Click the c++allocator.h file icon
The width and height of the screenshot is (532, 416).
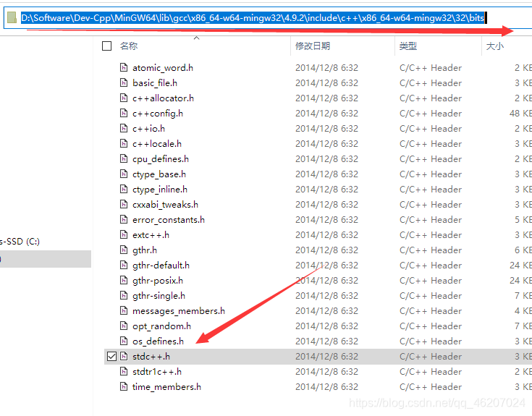click(x=124, y=98)
